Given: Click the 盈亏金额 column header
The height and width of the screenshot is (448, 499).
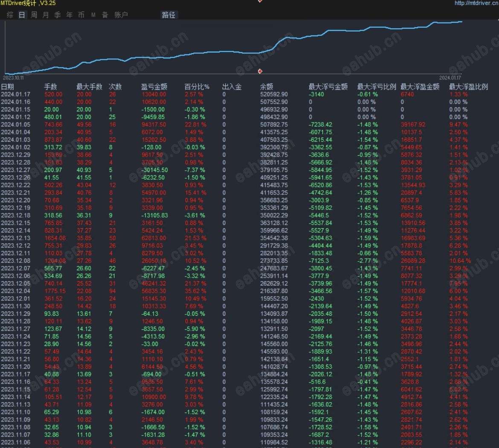Looking at the screenshot, I should 154,87.
